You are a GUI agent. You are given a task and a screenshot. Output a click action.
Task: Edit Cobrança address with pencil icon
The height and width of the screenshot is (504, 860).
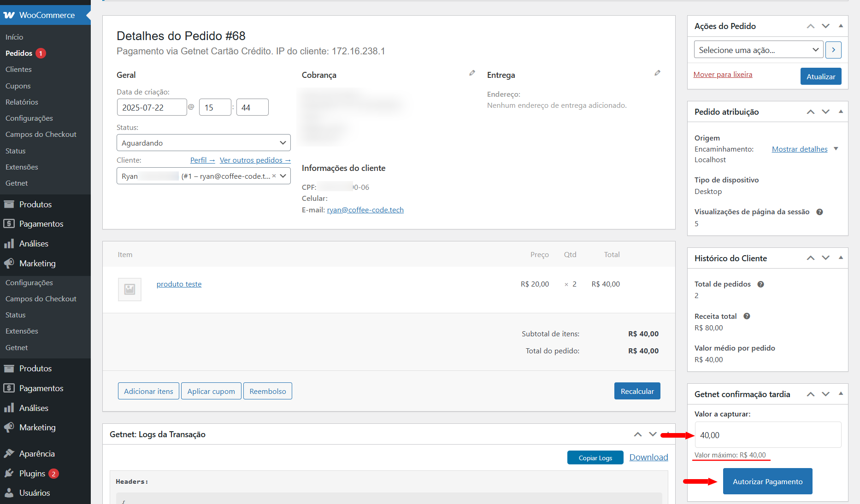point(472,73)
